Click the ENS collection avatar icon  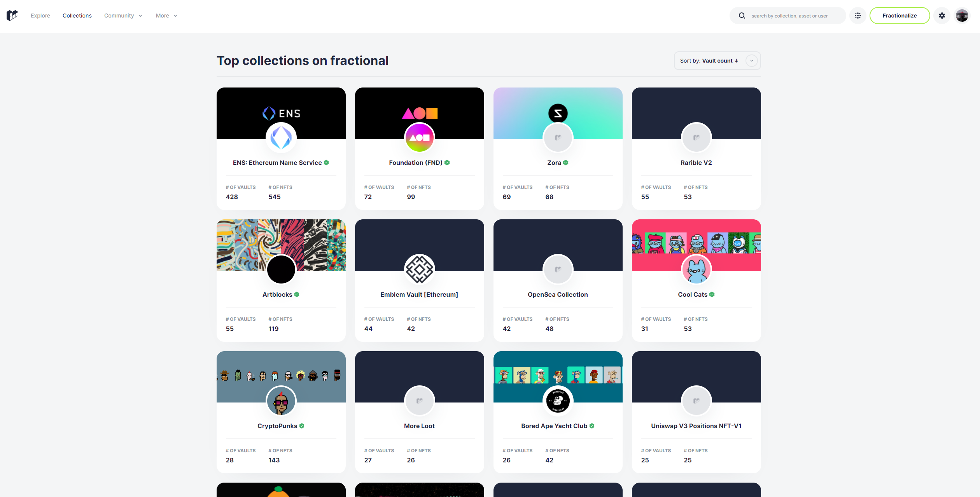click(x=281, y=138)
